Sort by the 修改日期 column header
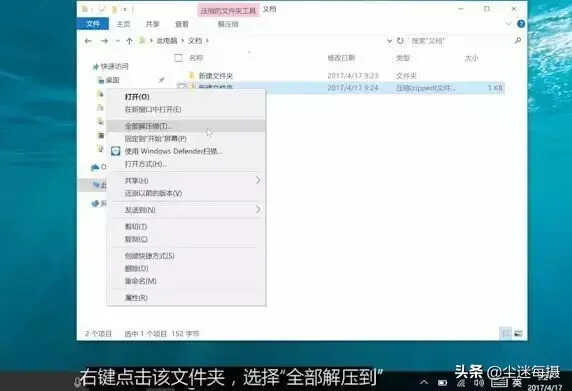The width and height of the screenshot is (572, 391). pos(341,58)
